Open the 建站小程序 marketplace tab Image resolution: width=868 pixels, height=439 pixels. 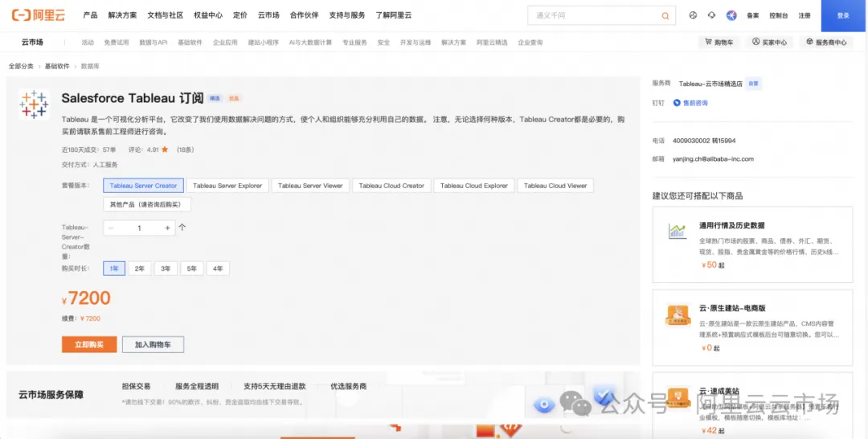(x=263, y=42)
